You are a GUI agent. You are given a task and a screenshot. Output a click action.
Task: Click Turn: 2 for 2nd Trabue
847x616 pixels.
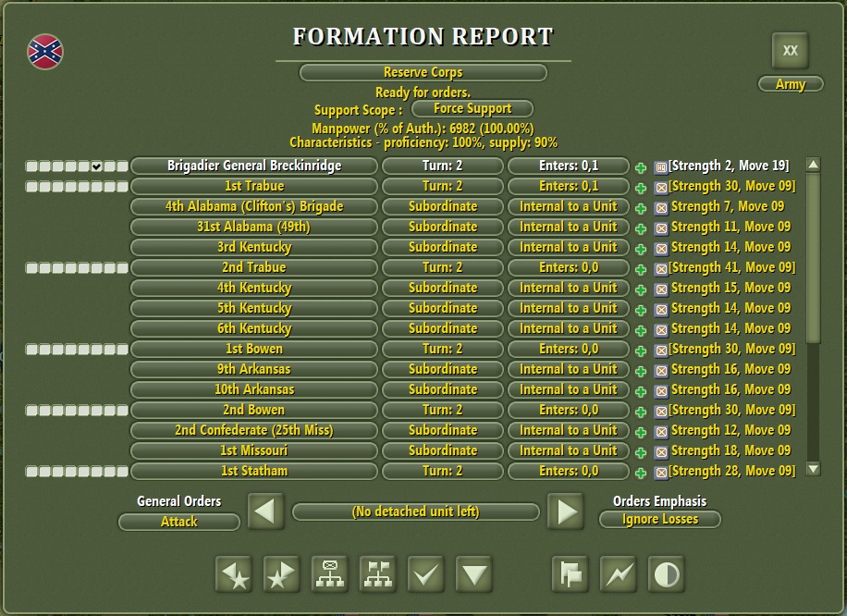coord(442,267)
